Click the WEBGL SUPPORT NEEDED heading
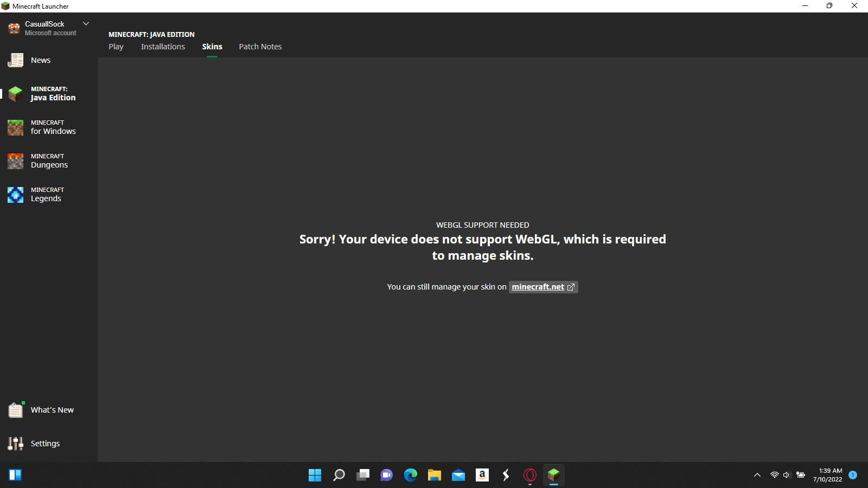Viewport: 868px width, 488px height. click(483, 225)
